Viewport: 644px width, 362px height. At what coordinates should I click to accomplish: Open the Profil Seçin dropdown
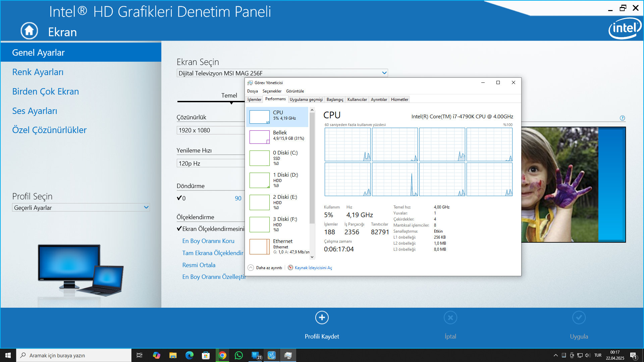(x=81, y=207)
